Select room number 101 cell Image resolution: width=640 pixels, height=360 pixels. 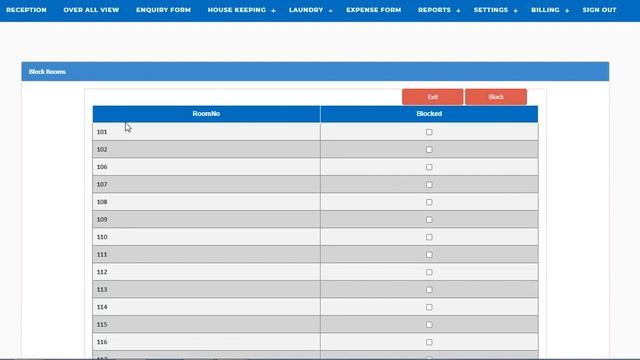click(x=206, y=132)
